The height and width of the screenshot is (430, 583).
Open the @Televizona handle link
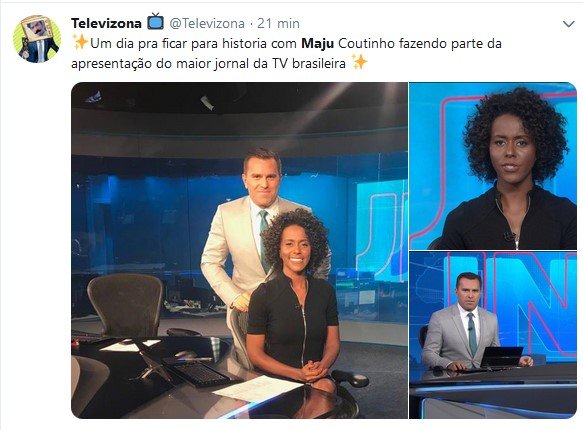click(207, 23)
